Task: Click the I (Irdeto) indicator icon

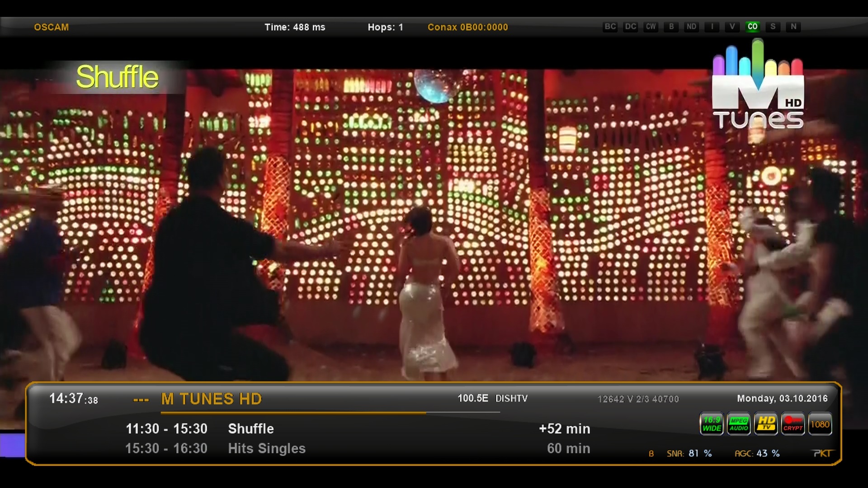Action: pyautogui.click(x=712, y=27)
